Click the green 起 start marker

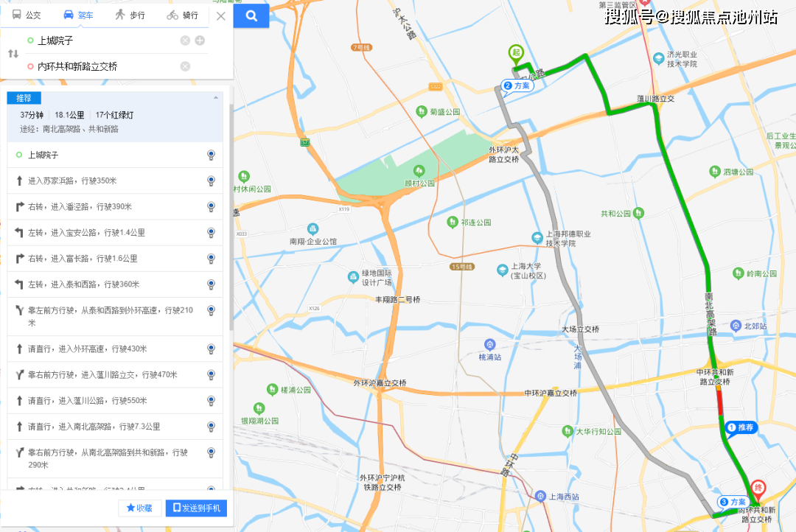click(x=516, y=55)
